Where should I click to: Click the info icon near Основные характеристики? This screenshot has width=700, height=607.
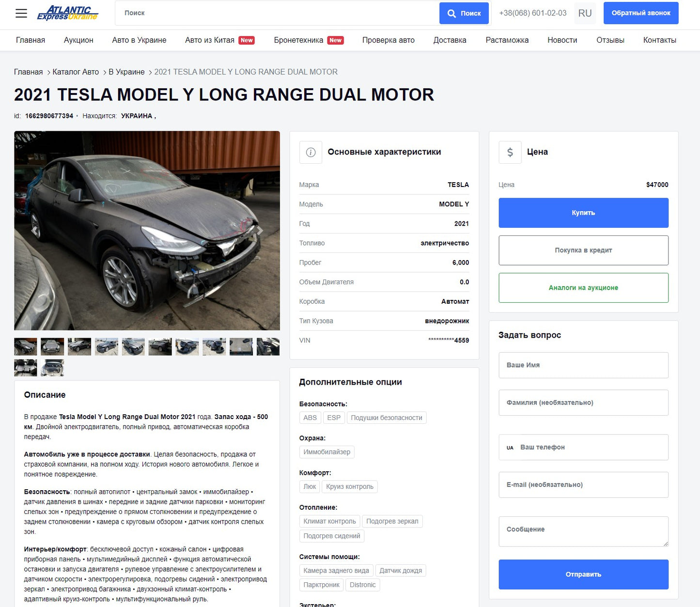click(311, 152)
